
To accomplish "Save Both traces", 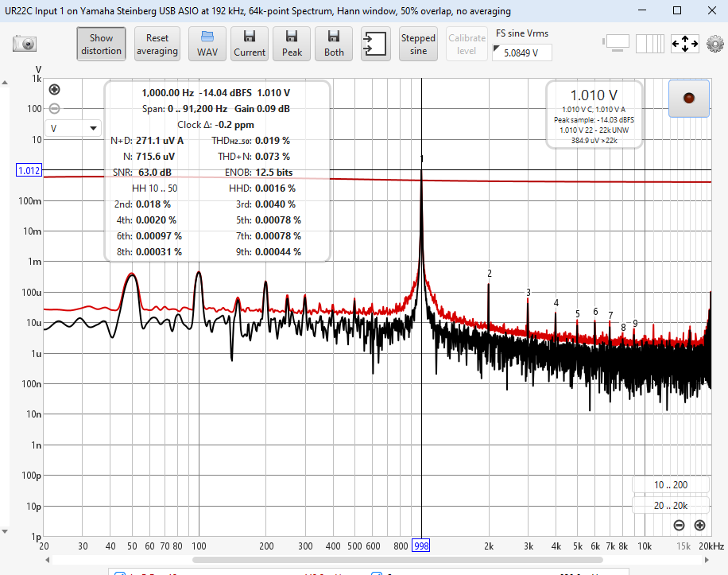I will click(334, 44).
